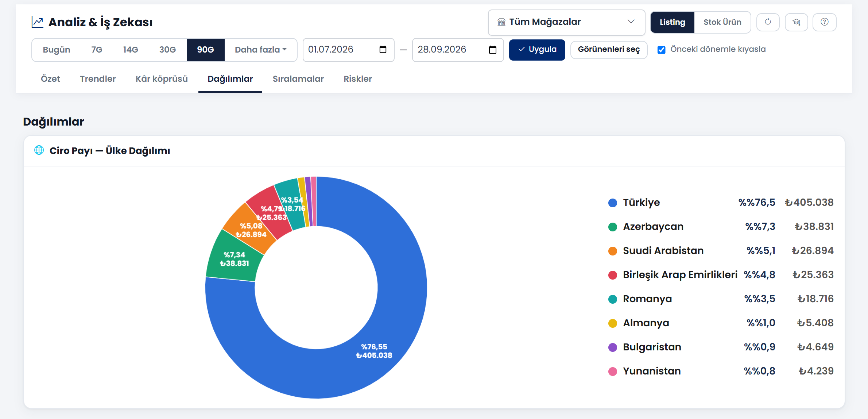
Task: Click the green Azerbaycan legend swatch
Action: 613,227
